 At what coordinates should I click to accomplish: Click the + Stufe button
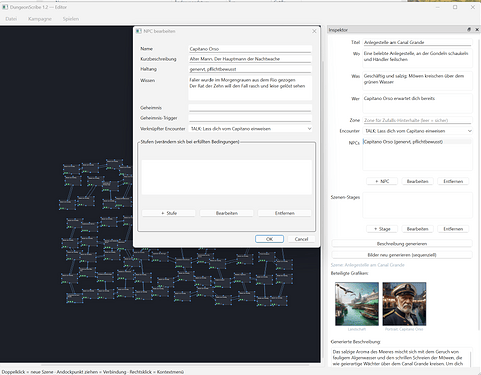coord(169,213)
